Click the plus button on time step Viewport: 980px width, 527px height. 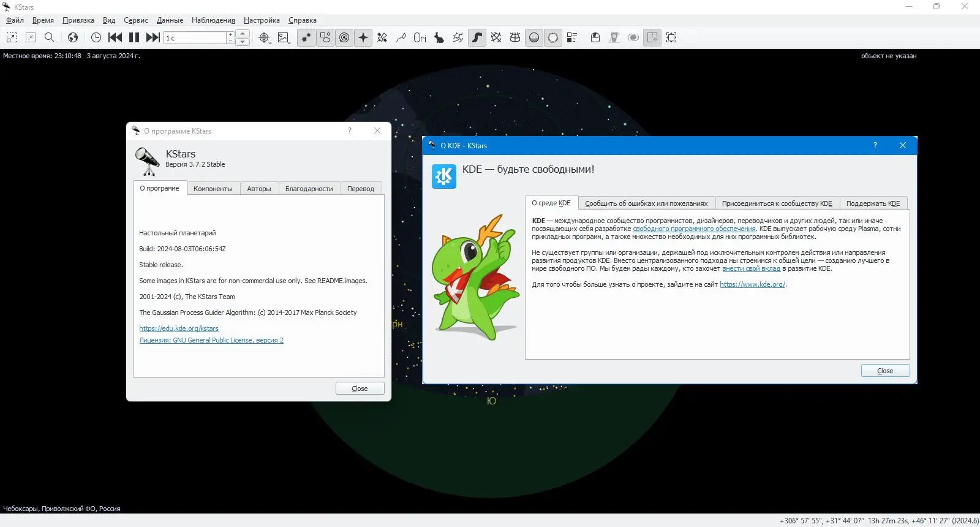tap(230, 34)
